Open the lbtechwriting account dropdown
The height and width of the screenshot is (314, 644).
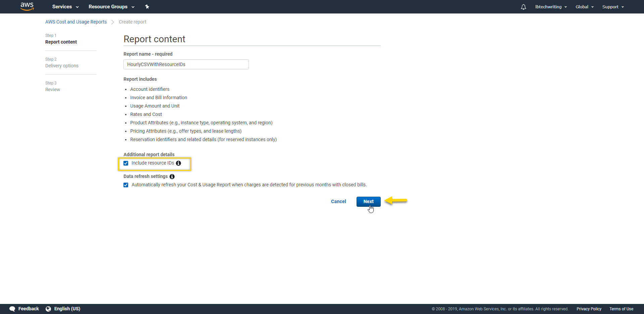coord(551,7)
